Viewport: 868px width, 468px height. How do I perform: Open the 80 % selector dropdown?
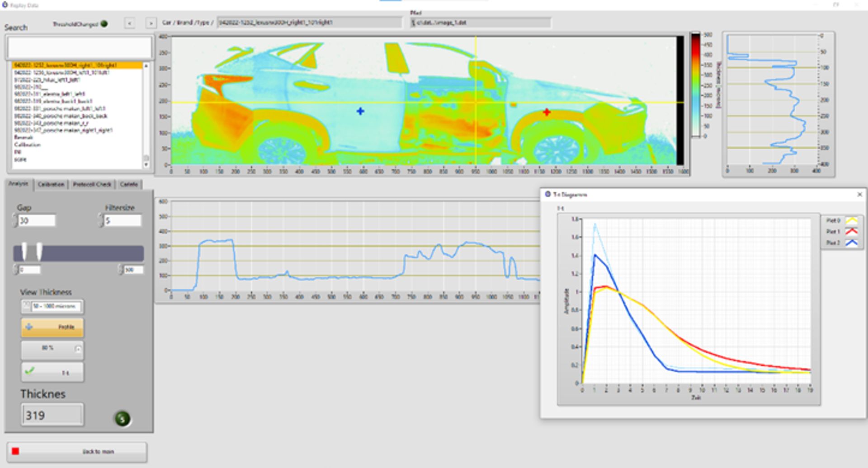pyautogui.click(x=52, y=349)
